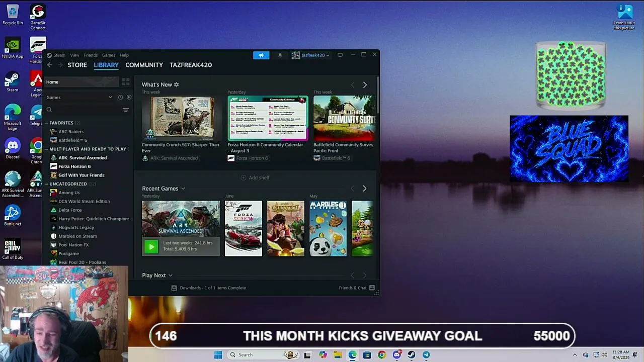Open the Downloads manager
This screenshot has height=362, width=644.
[x=209, y=288]
